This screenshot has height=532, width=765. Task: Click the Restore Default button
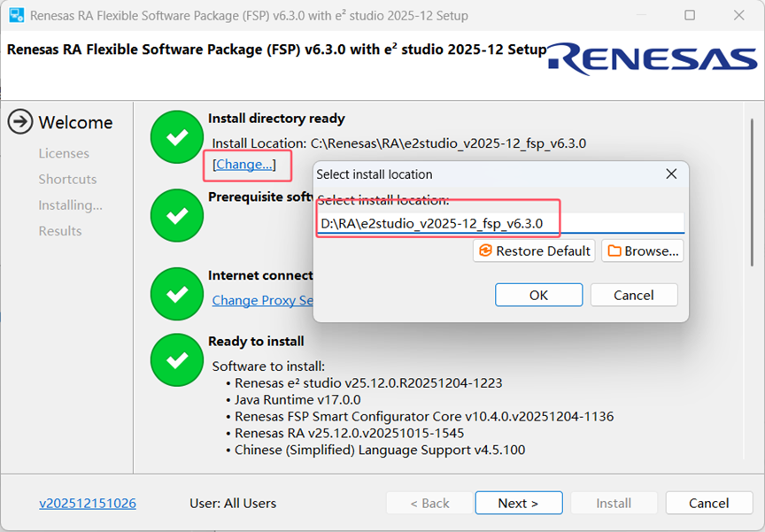click(x=534, y=251)
